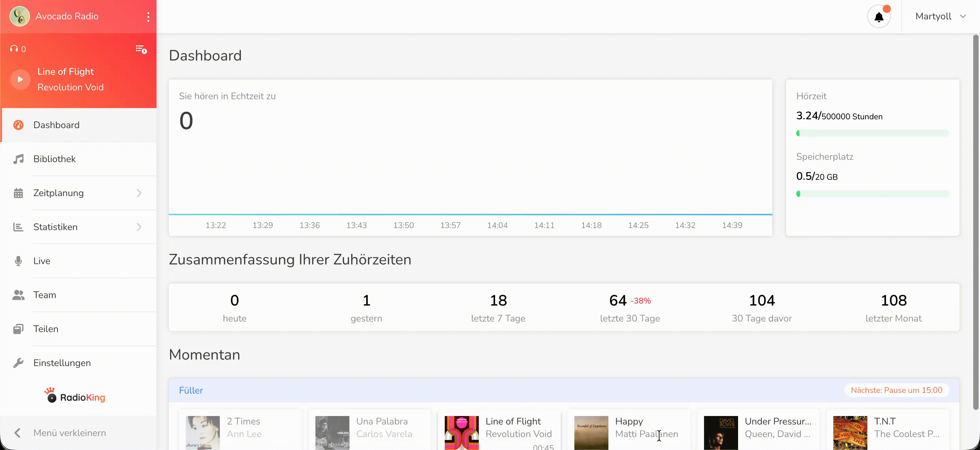The image size is (980, 450).
Task: Click the T.N.T album cover thumbnail
Action: tap(850, 433)
